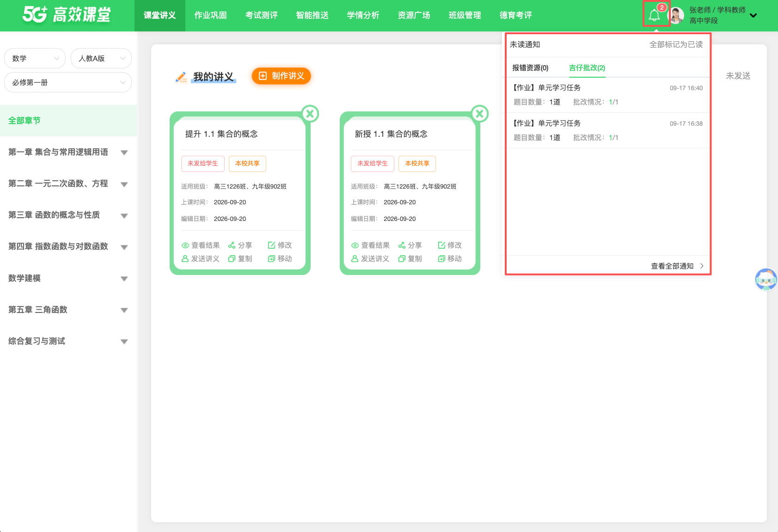Open 查看全部通知 link

(x=677, y=266)
